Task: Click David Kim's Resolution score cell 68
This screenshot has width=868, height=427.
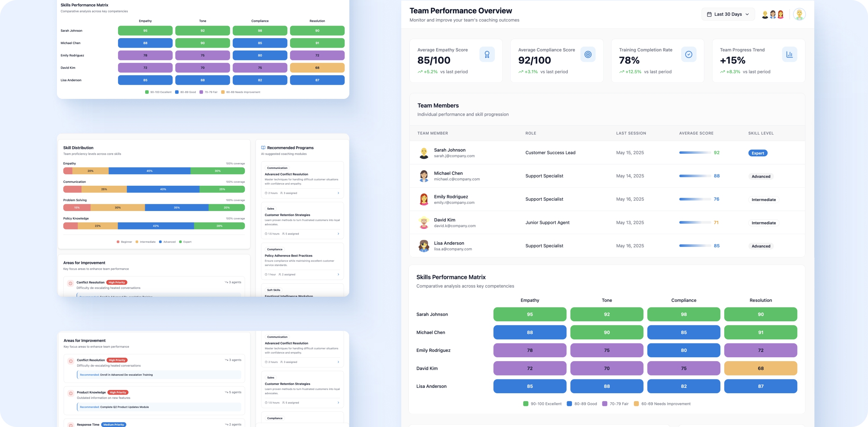Action: click(x=761, y=368)
